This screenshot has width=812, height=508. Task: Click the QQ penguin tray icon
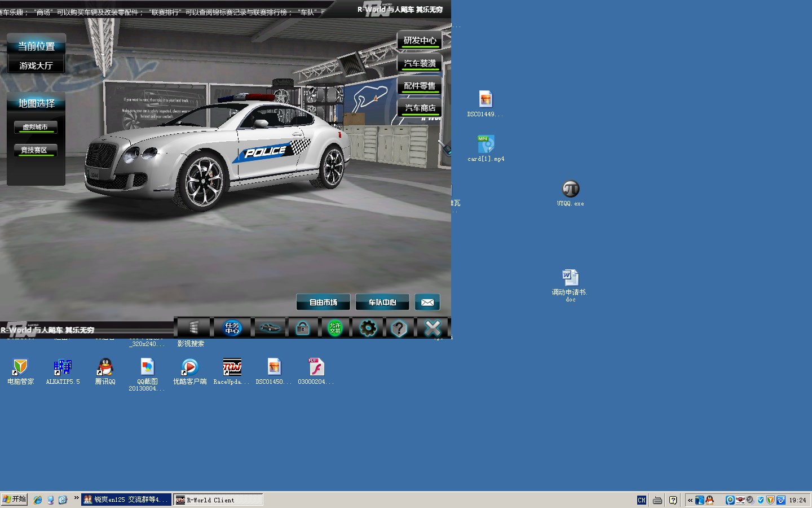(x=709, y=500)
